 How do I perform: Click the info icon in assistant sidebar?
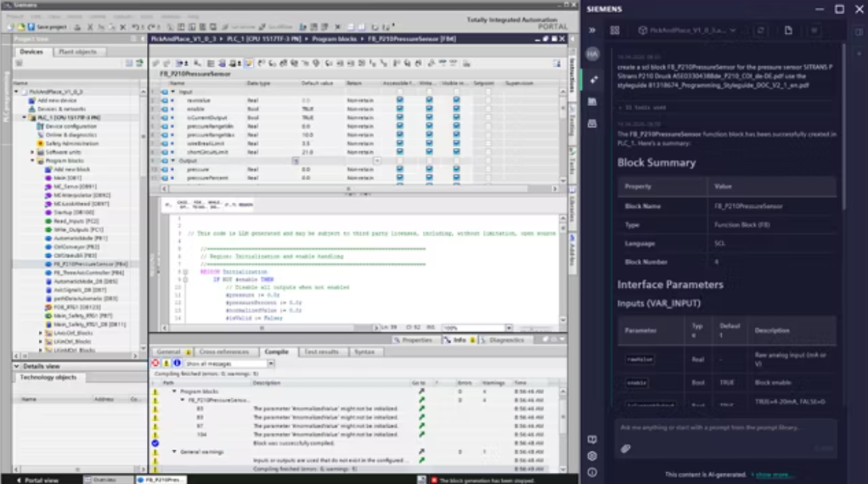pyautogui.click(x=592, y=473)
